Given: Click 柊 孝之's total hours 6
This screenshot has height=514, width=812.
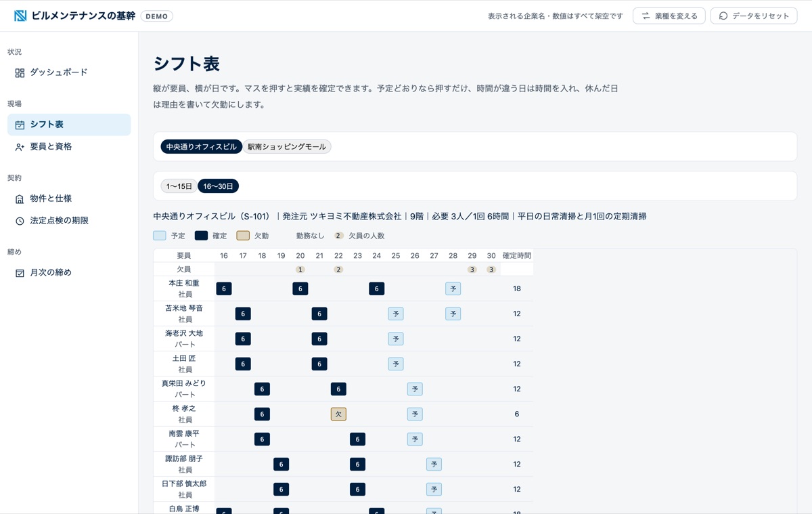Looking at the screenshot, I should tap(517, 414).
